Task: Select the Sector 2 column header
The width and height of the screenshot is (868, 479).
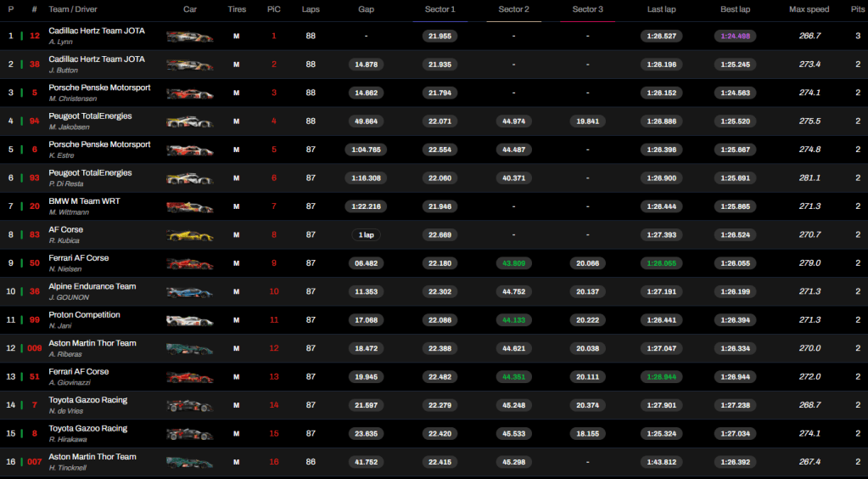Action: click(x=513, y=9)
